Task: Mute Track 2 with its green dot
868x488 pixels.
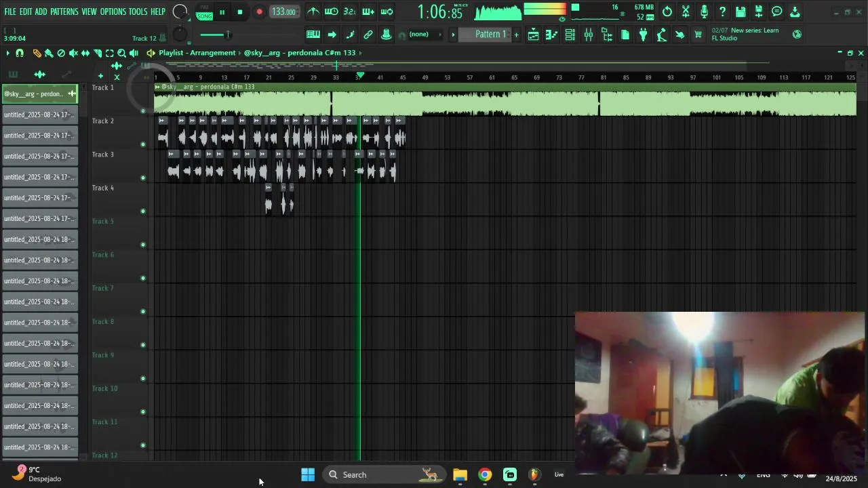Action: (x=142, y=144)
